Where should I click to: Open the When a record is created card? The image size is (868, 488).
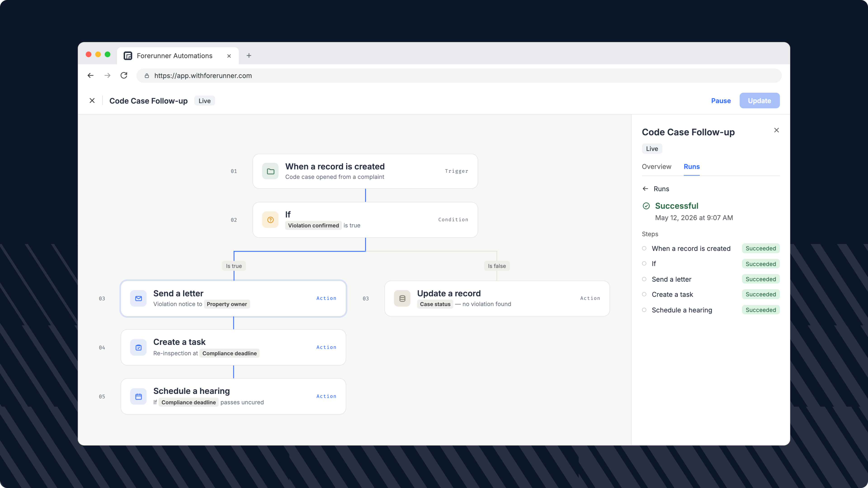pyautogui.click(x=365, y=171)
